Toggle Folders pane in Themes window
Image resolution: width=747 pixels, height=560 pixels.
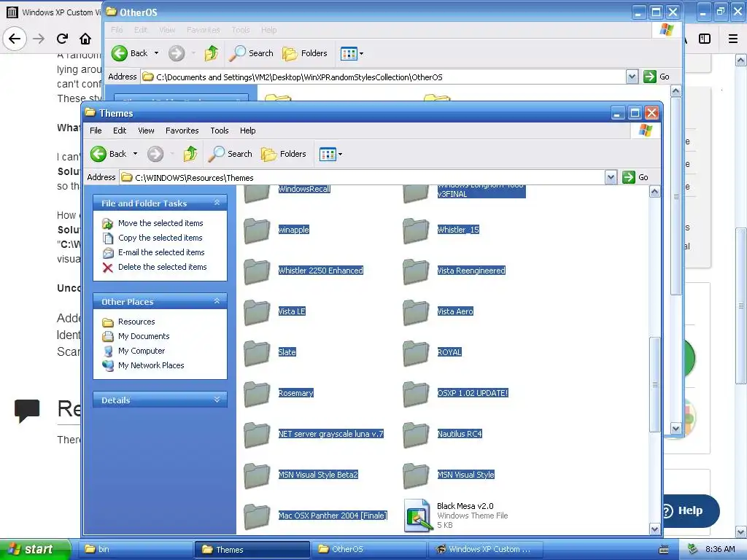(284, 154)
